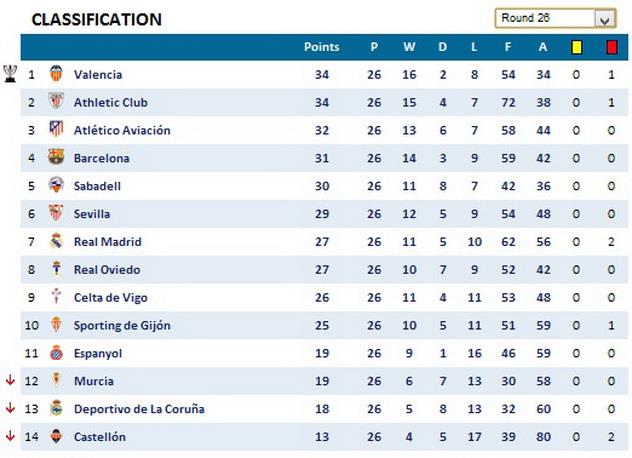Click the red card column header
This screenshot has height=458, width=632.
click(x=611, y=47)
